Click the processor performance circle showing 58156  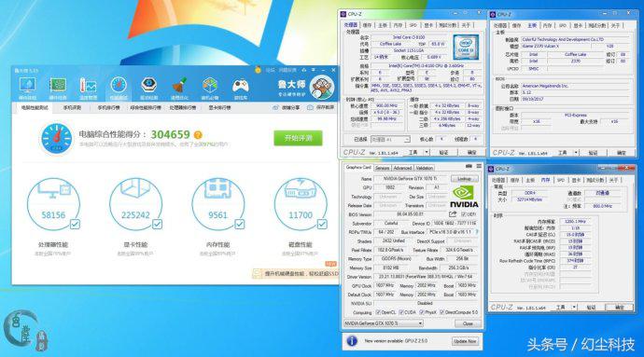point(53,204)
